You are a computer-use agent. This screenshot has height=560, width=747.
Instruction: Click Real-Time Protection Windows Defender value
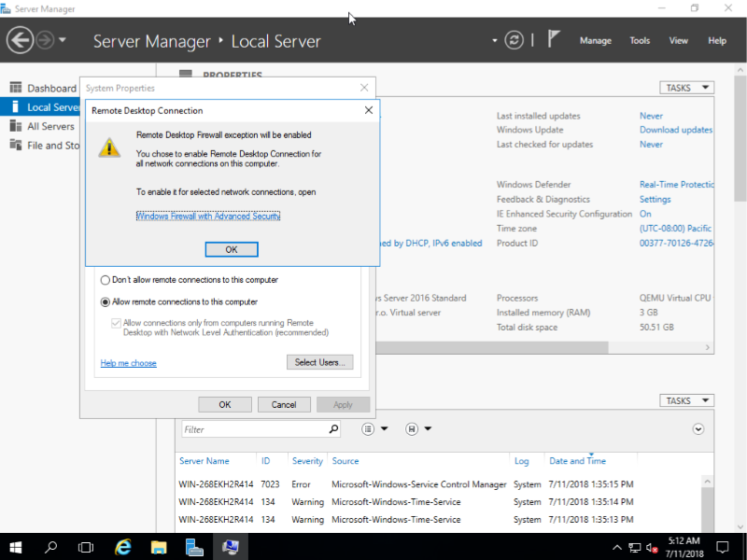676,184
